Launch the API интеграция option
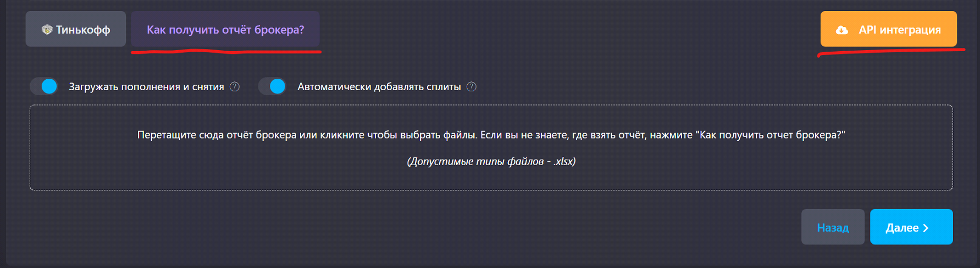This screenshot has width=980, height=268. pyautogui.click(x=889, y=29)
